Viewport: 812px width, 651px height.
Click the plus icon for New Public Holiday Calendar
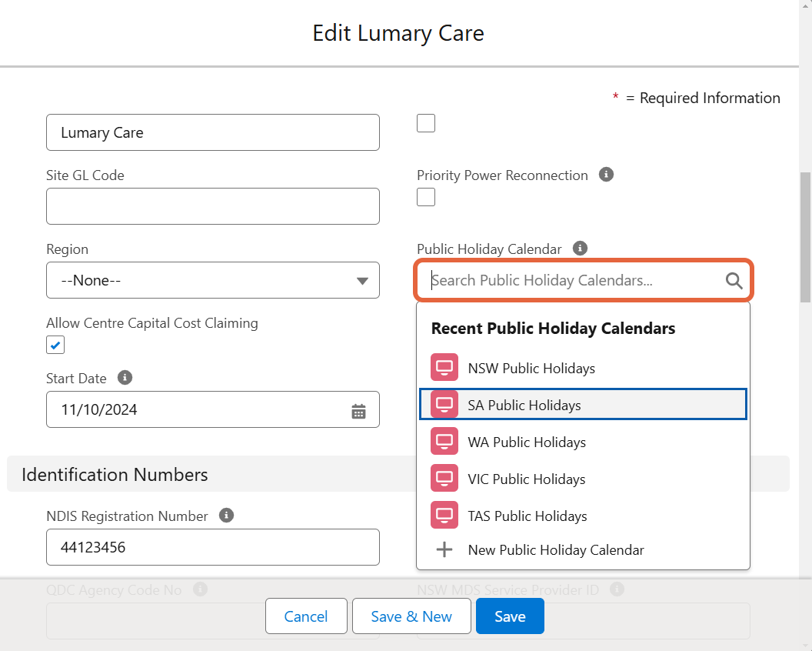[x=444, y=549]
